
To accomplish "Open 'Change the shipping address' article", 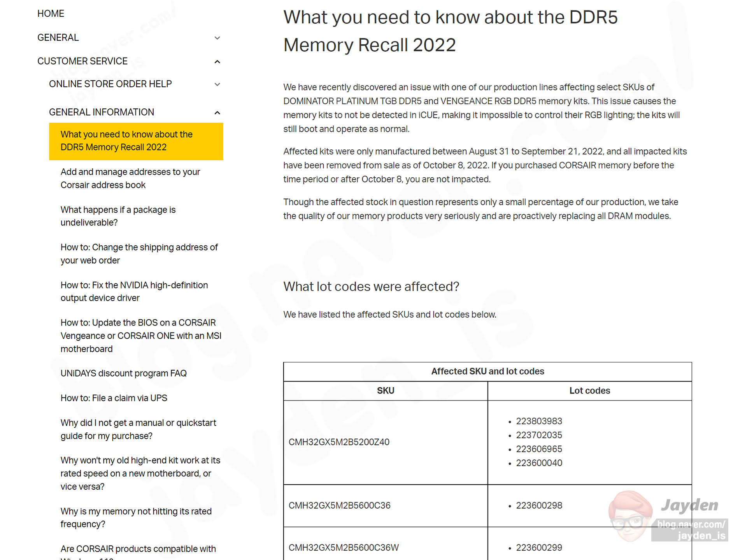I will coord(139,254).
